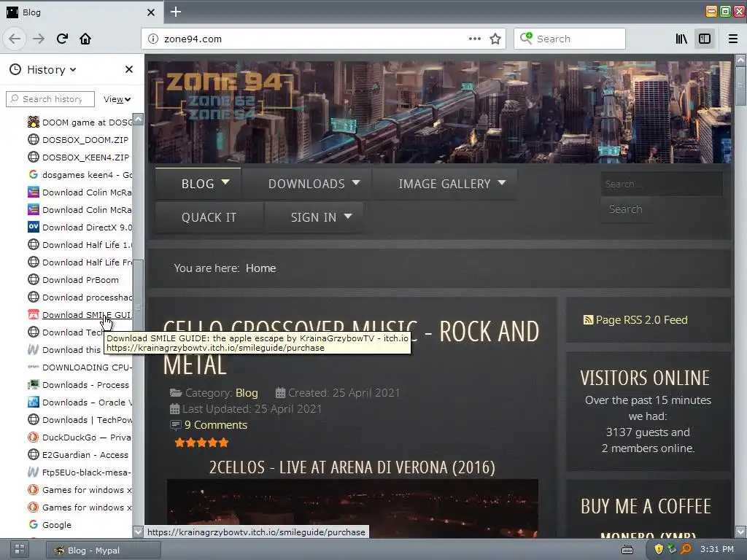This screenshot has height=560, width=747.
Task: Go back with the browser Back arrow
Action: (x=15, y=39)
